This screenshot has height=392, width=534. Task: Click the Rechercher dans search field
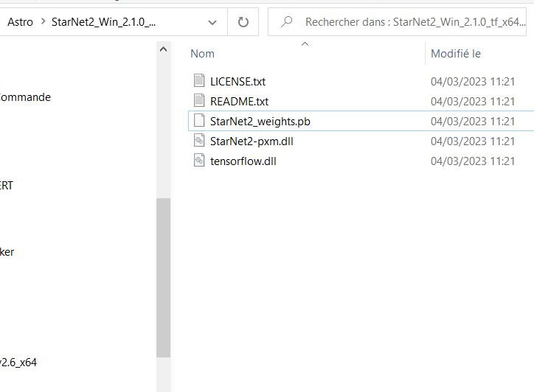(x=413, y=22)
